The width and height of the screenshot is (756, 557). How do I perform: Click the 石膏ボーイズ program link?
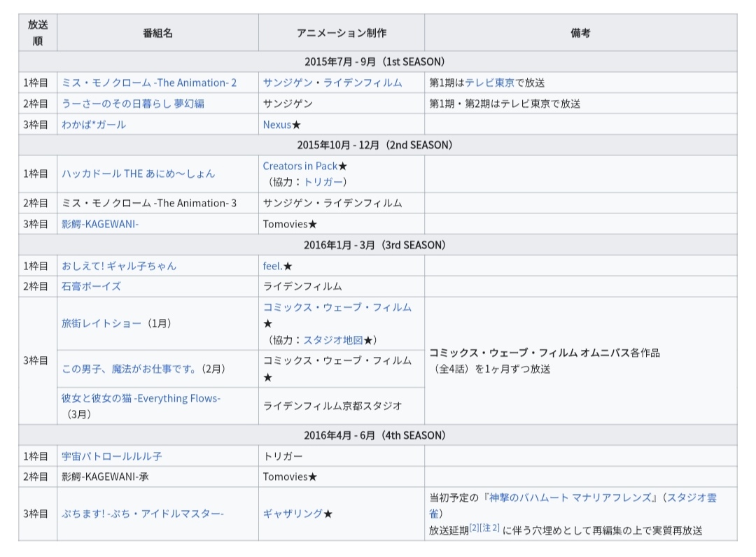point(91,286)
